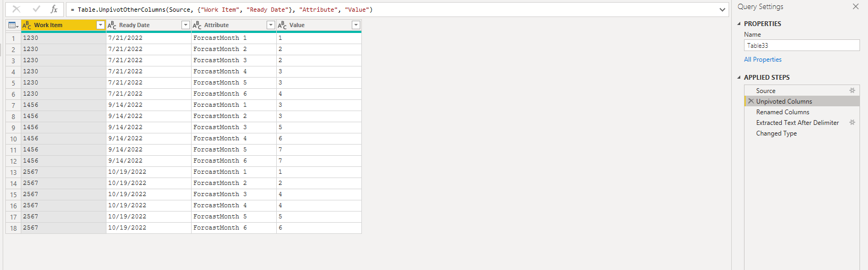868x270 pixels.
Task: Select the Unpivoted Columns step
Action: pyautogui.click(x=801, y=102)
